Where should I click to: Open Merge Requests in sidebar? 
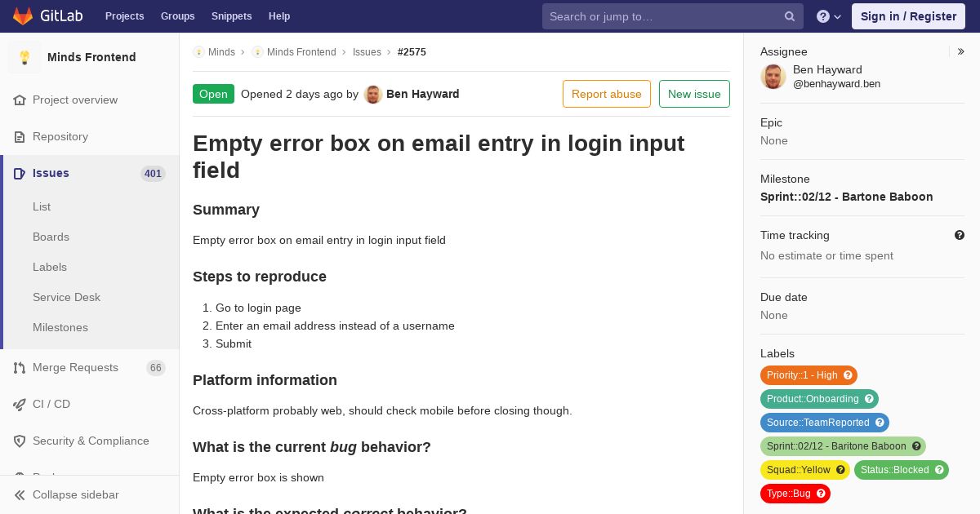pyautogui.click(x=90, y=367)
